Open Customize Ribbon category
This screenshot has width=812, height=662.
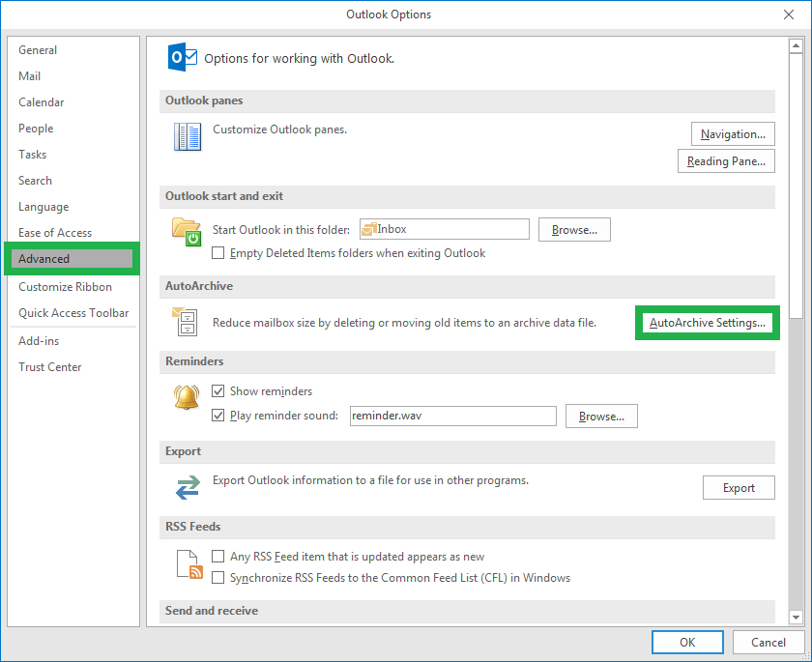66,287
